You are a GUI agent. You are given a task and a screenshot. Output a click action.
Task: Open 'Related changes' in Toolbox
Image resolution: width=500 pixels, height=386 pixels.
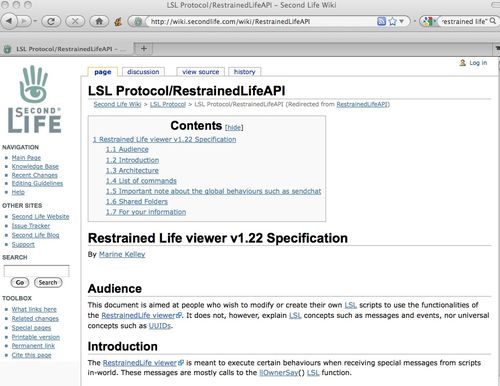pos(35,318)
